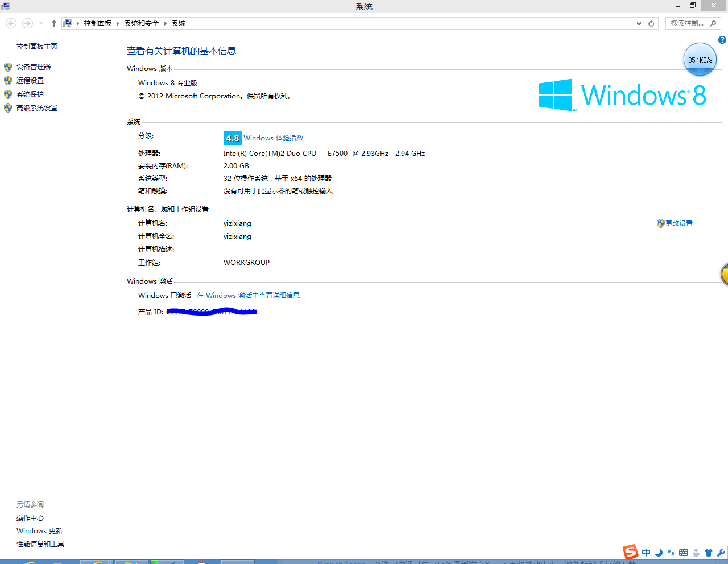This screenshot has width=728, height=564.
Task: Click the 更改设置 link
Action: [x=679, y=223]
